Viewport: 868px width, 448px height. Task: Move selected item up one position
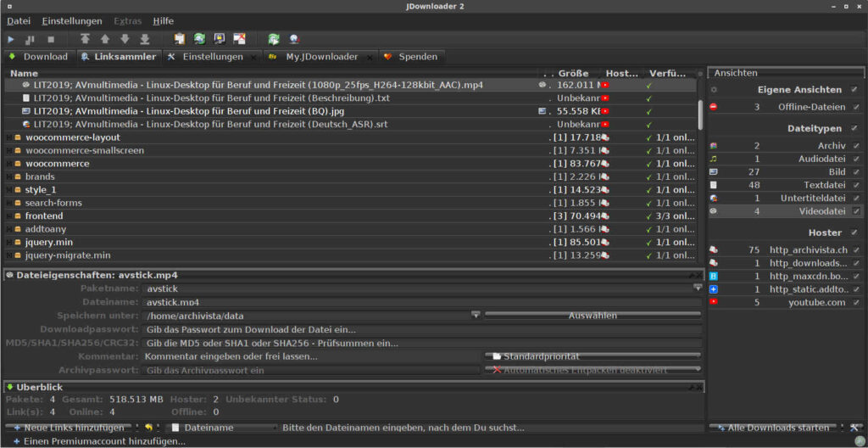pyautogui.click(x=104, y=39)
